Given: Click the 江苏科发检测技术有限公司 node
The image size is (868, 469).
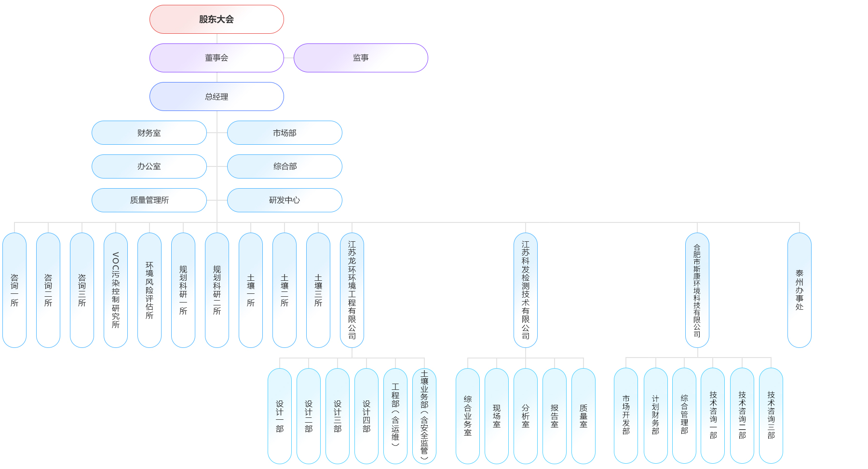Looking at the screenshot, I should click(x=526, y=290).
